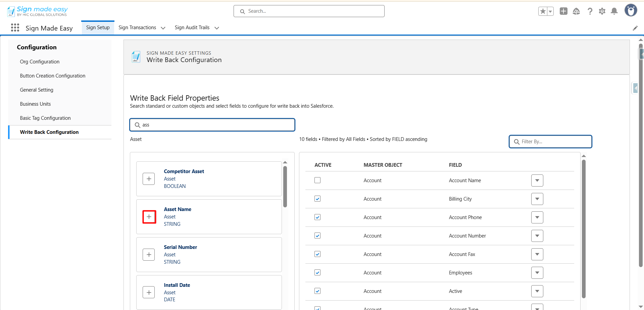Switch to the Sign Setup tab
The image size is (644, 310).
click(98, 28)
